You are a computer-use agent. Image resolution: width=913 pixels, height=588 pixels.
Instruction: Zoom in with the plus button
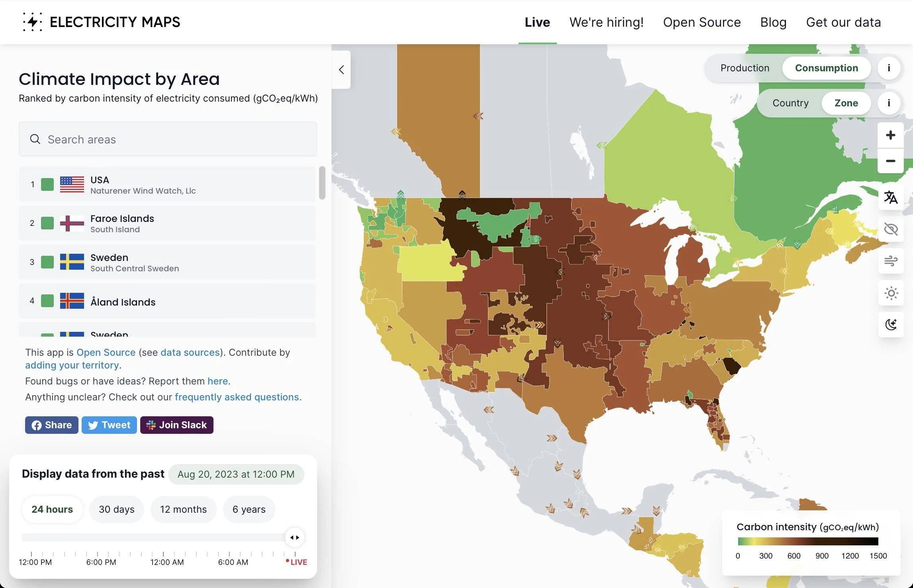[x=890, y=135]
